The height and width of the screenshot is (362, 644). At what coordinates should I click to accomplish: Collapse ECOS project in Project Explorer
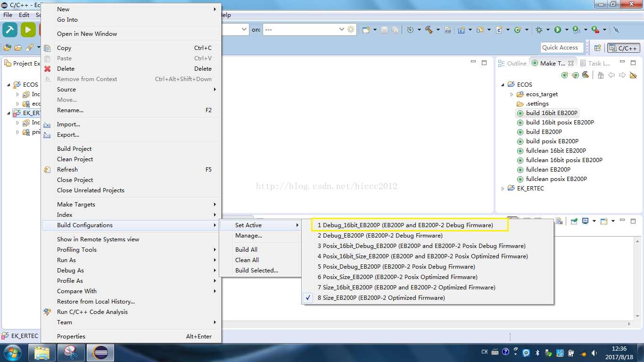(x=8, y=85)
